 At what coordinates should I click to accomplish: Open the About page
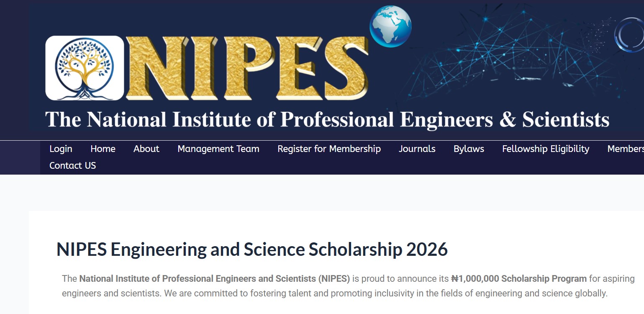pyautogui.click(x=146, y=149)
